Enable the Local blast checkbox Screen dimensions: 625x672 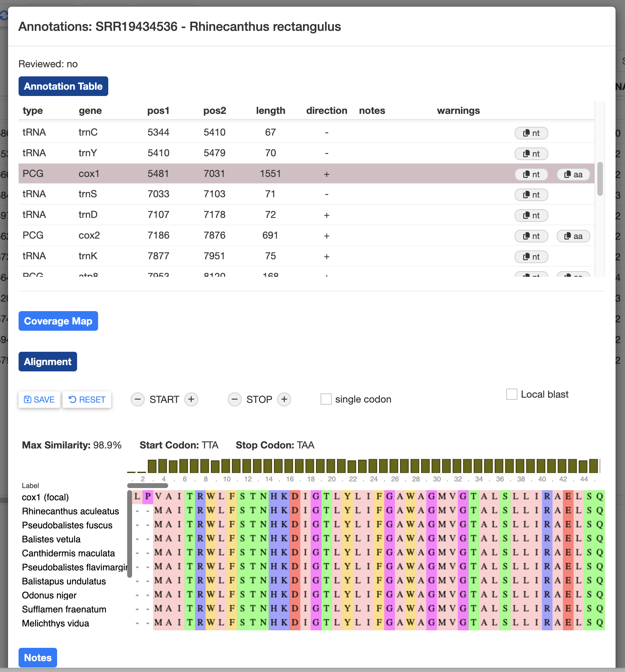tap(512, 394)
